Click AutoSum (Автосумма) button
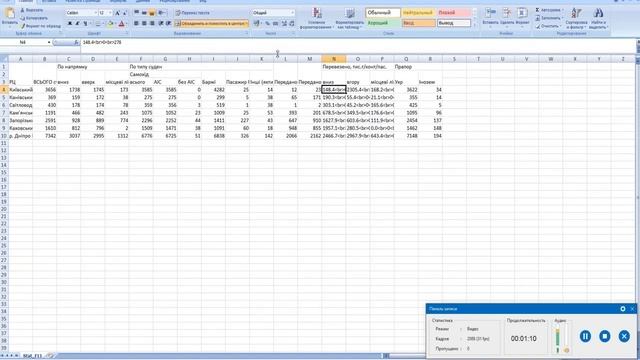The height and width of the screenshot is (360, 640). [549, 10]
